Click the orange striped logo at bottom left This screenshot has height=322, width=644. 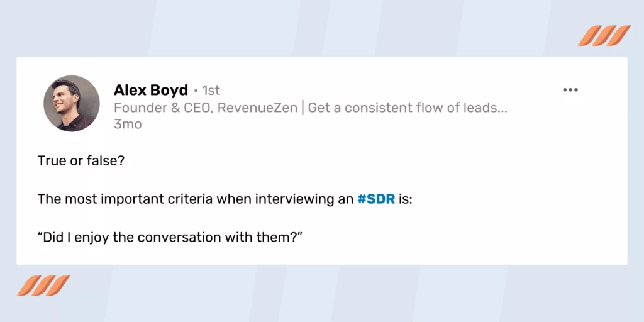click(43, 286)
